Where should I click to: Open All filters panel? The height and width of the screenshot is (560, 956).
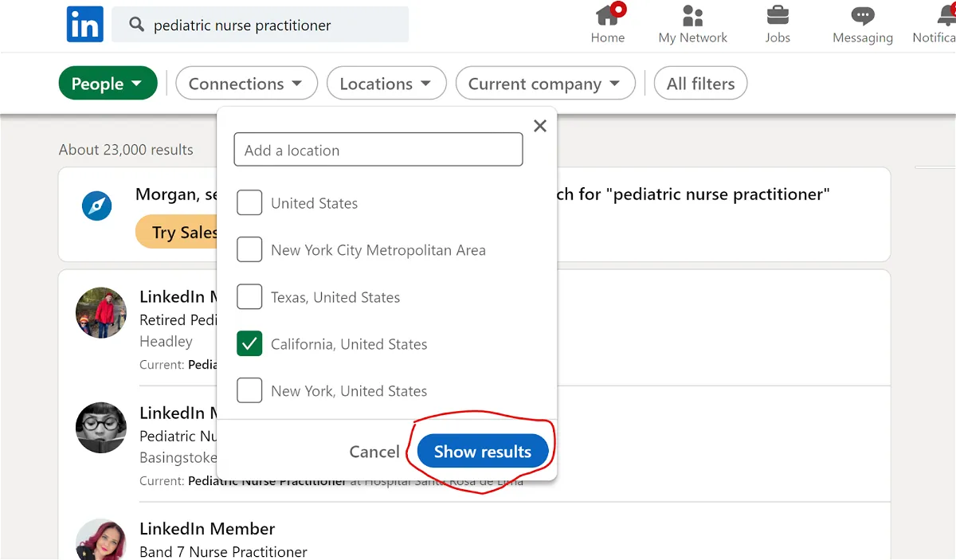click(x=700, y=84)
